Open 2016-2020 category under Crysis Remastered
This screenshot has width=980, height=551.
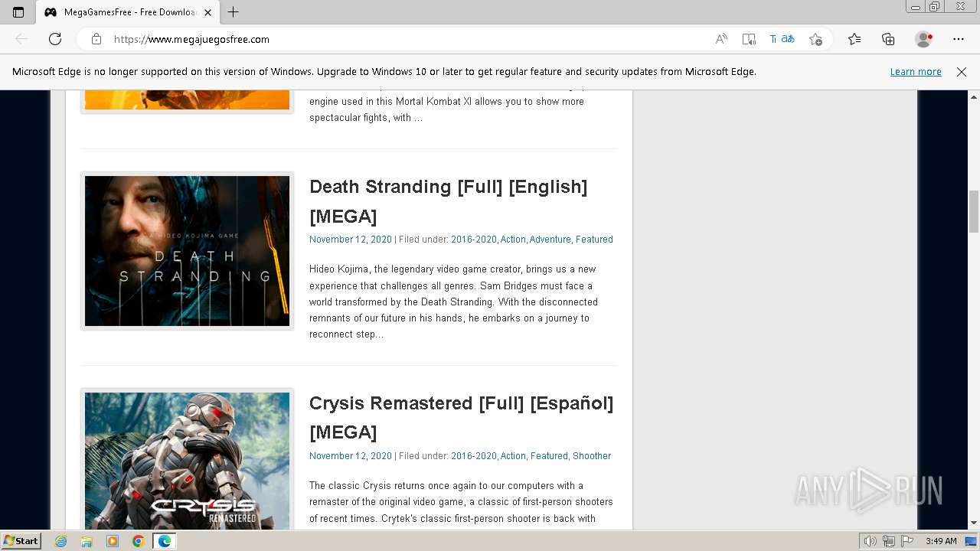tap(473, 456)
